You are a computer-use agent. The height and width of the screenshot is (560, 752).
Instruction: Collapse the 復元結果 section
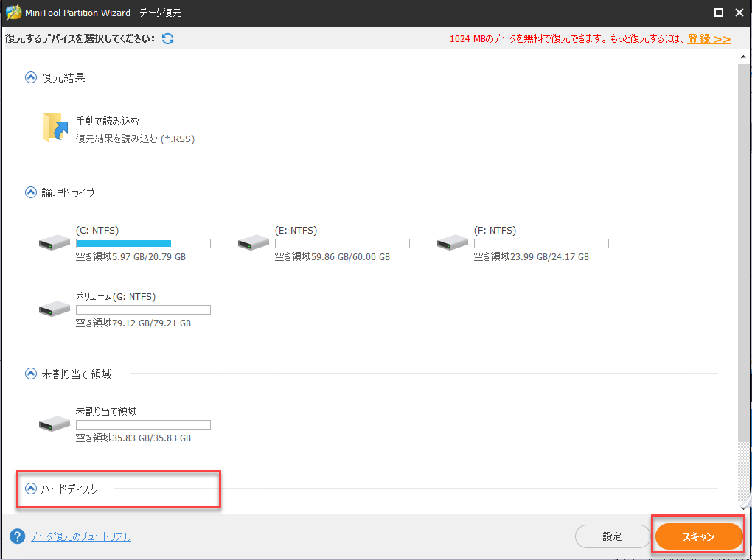click(x=30, y=77)
